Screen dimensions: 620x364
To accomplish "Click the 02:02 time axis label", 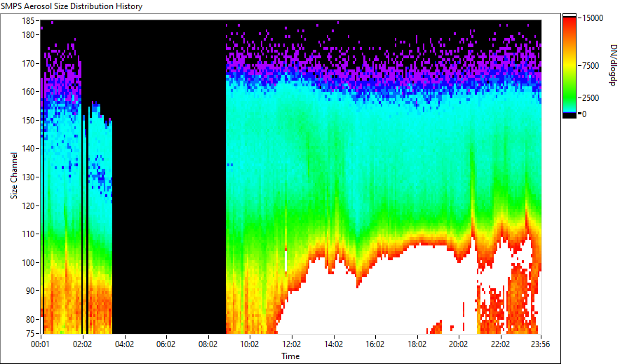I will coord(82,344).
